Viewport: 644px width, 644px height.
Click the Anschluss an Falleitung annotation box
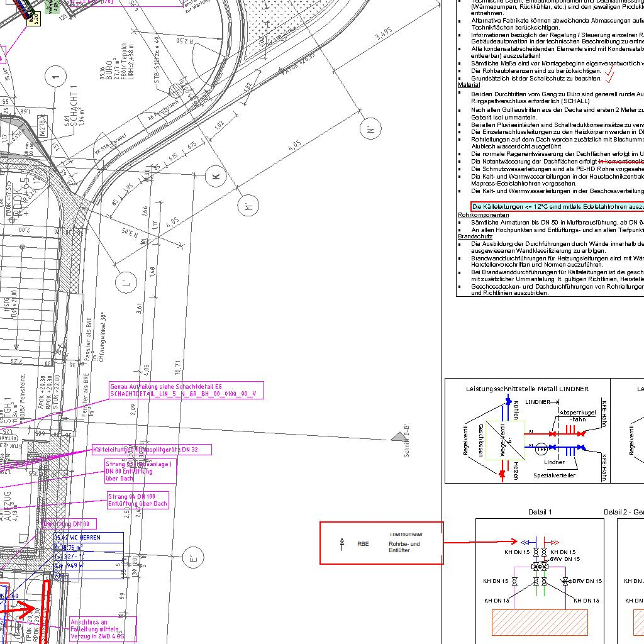tap(102, 629)
